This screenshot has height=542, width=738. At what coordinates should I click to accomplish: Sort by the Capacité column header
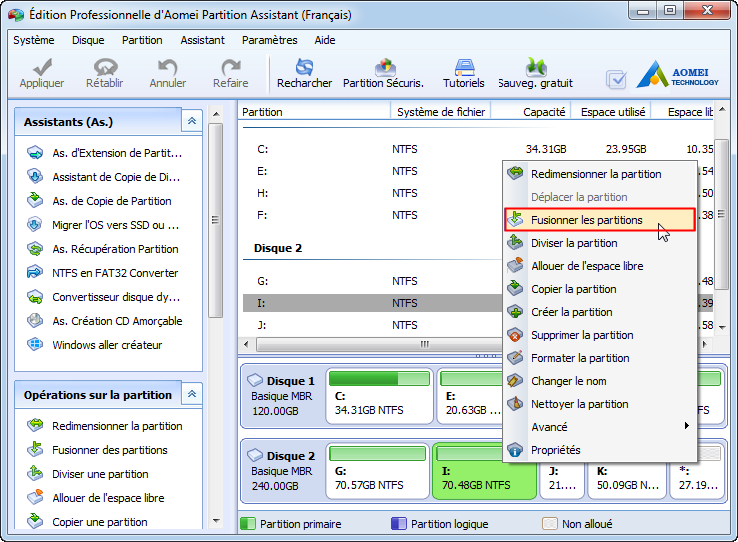click(x=531, y=112)
